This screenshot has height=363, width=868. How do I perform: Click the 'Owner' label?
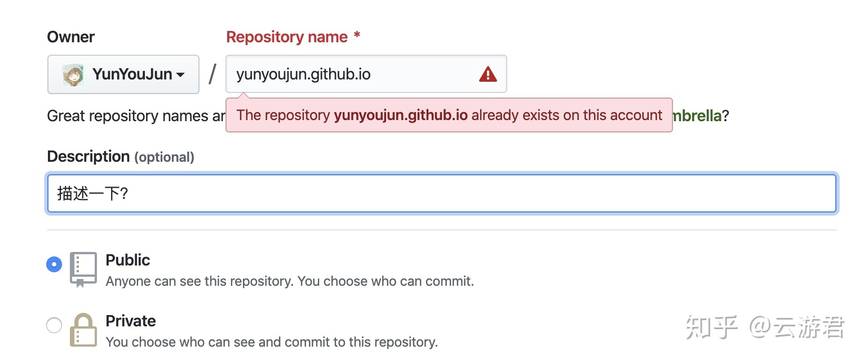tap(71, 37)
